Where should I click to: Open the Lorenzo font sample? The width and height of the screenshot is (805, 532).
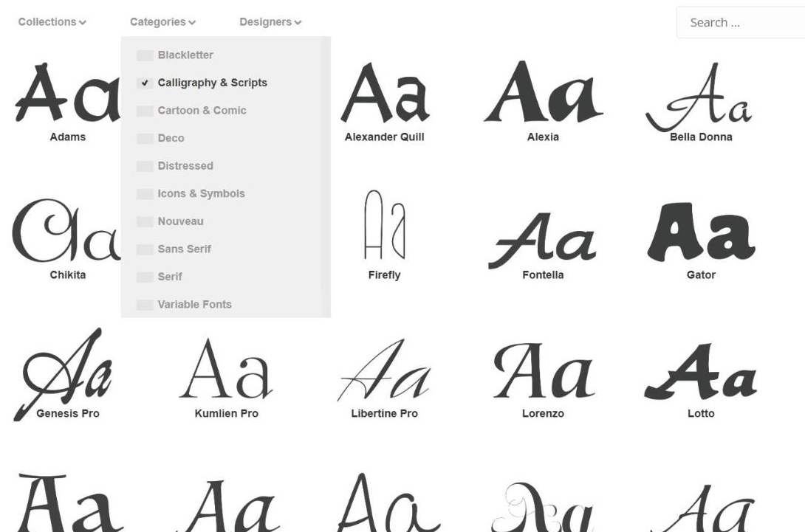pos(544,370)
